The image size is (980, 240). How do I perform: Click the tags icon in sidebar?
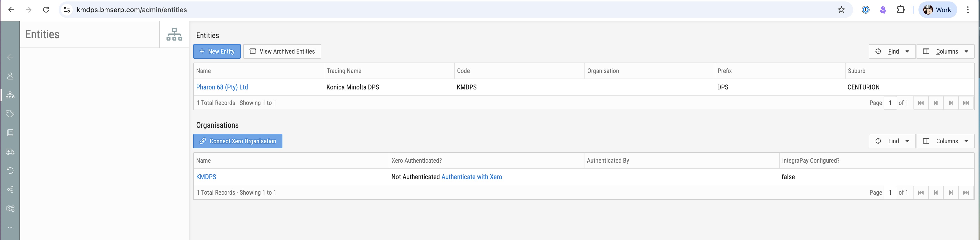[x=10, y=114]
